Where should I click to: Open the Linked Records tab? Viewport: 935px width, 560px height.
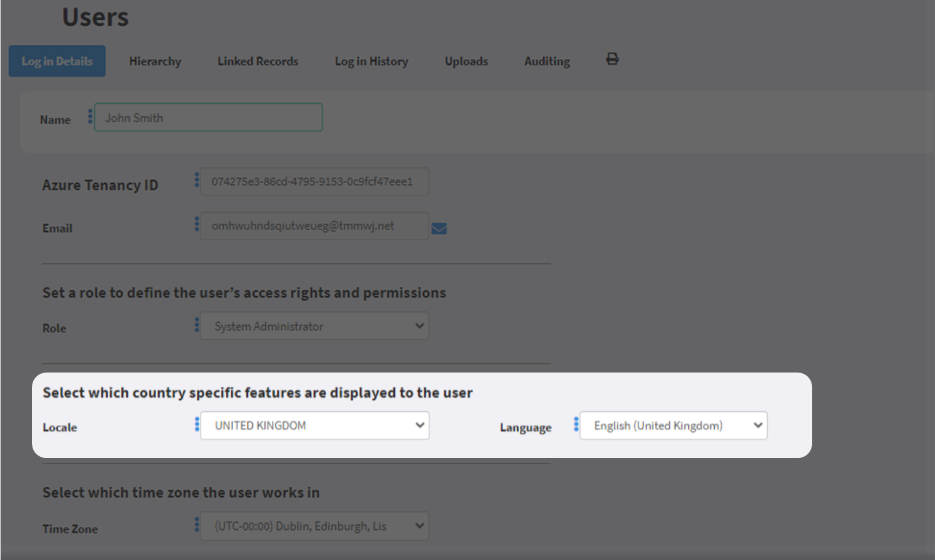[x=258, y=61]
